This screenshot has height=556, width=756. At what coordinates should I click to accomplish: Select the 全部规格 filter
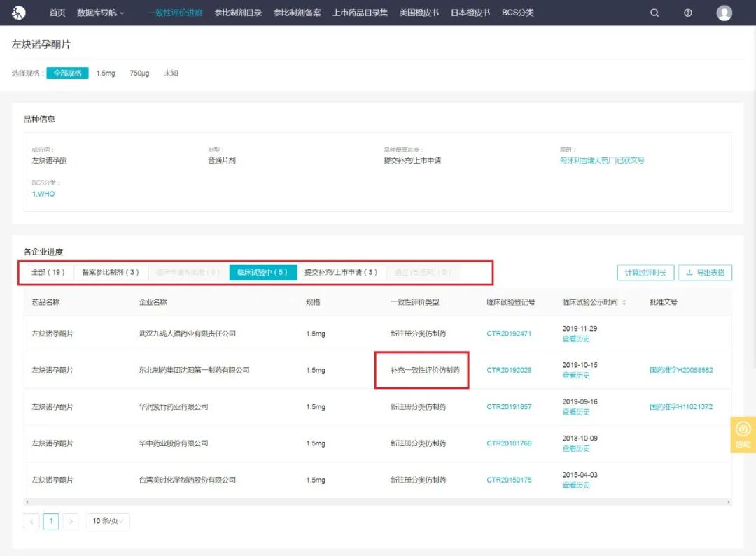67,73
